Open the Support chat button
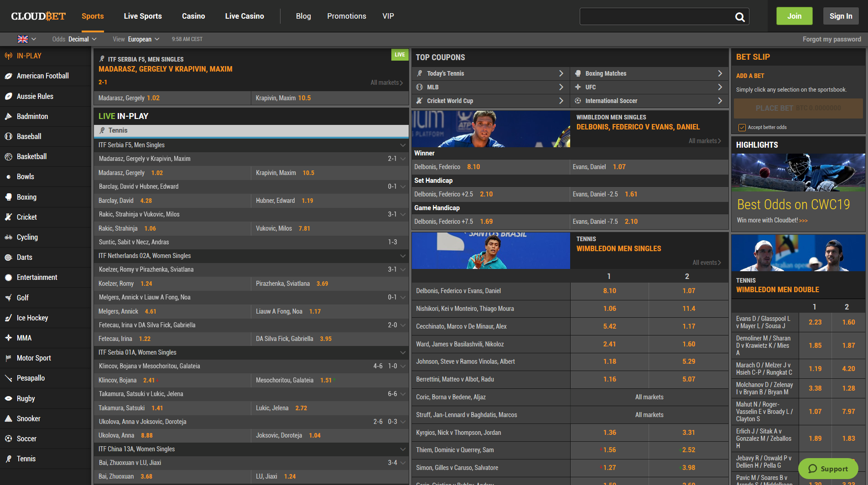868x485 pixels. click(x=828, y=469)
